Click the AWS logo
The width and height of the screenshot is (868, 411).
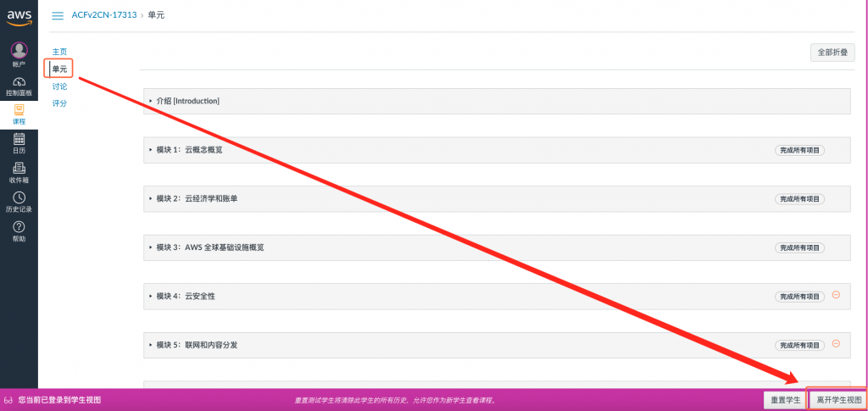(19, 18)
